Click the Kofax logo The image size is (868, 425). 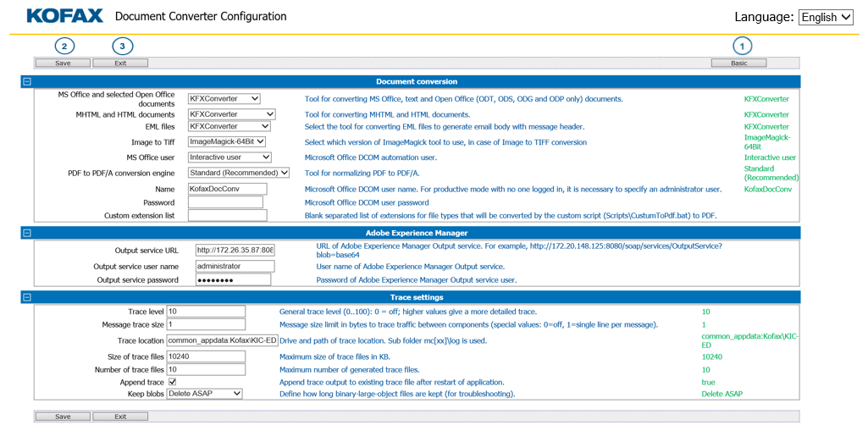point(64,16)
